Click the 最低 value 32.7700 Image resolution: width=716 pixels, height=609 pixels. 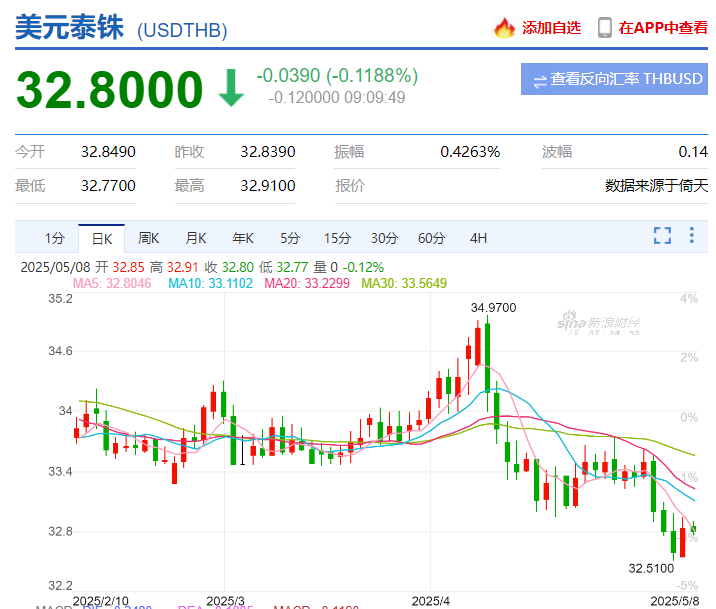pos(108,186)
